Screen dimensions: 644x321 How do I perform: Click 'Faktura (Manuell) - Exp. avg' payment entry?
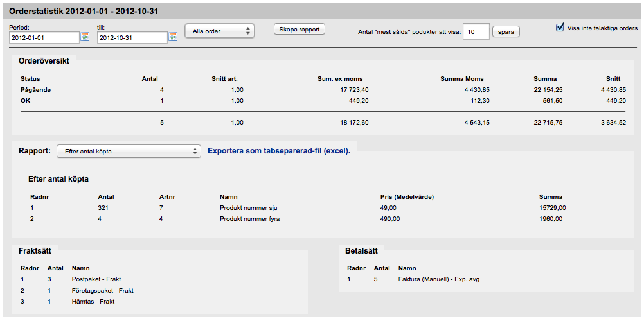tap(439, 279)
